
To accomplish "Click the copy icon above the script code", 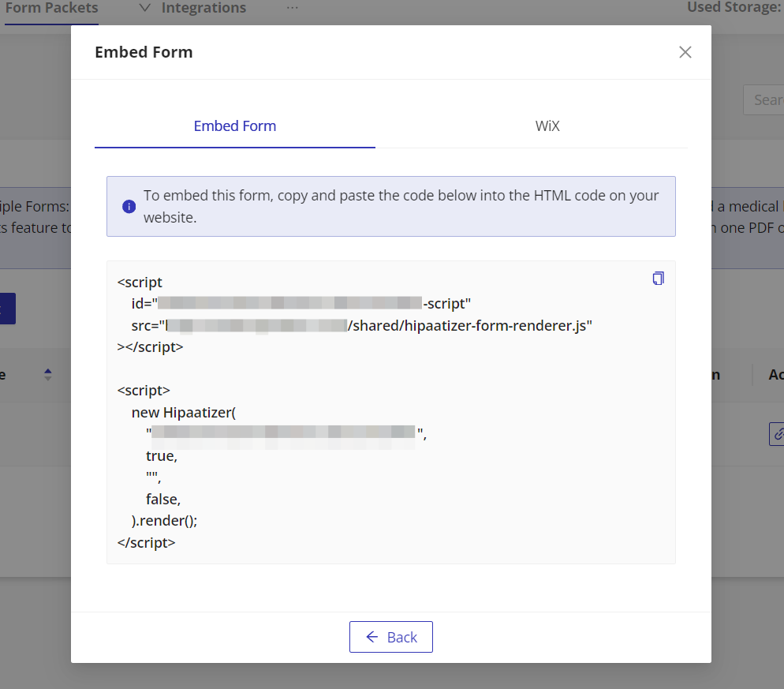I will [x=658, y=278].
